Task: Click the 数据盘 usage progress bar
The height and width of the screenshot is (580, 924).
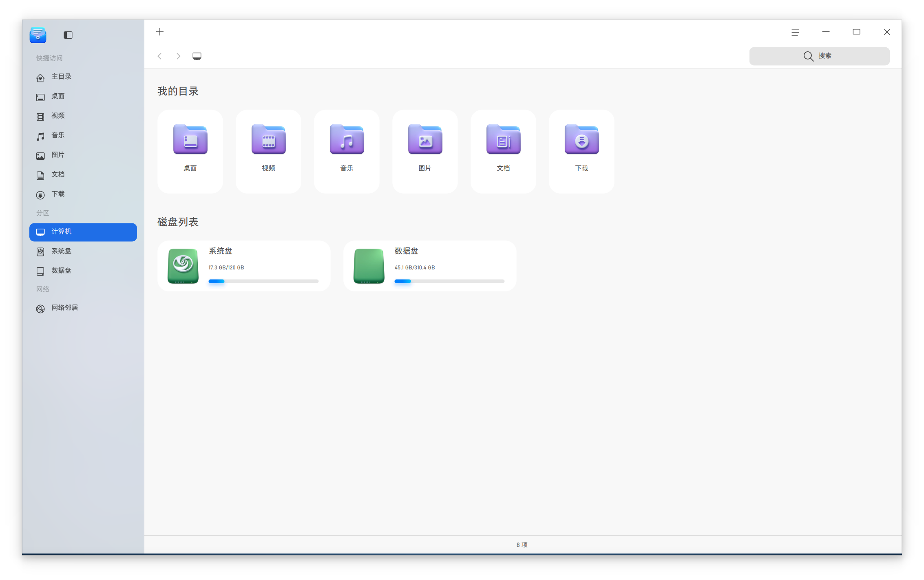Action: 449,281
